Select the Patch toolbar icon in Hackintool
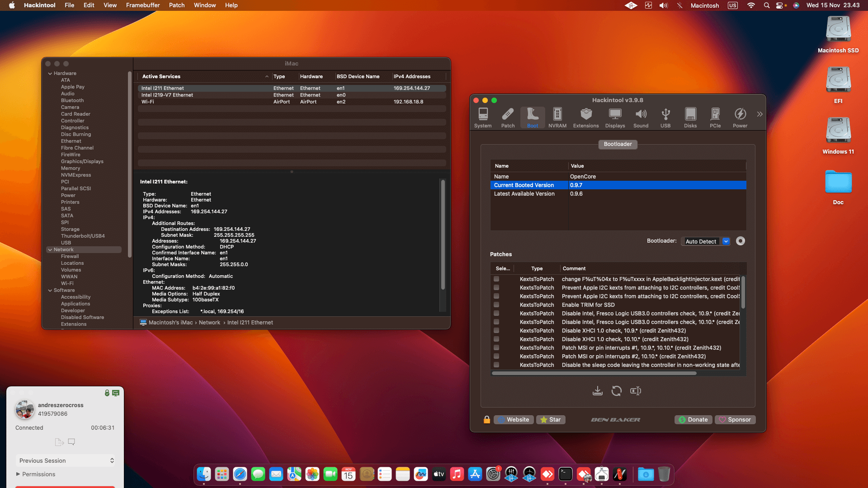This screenshot has width=868, height=488. pyautogui.click(x=508, y=118)
